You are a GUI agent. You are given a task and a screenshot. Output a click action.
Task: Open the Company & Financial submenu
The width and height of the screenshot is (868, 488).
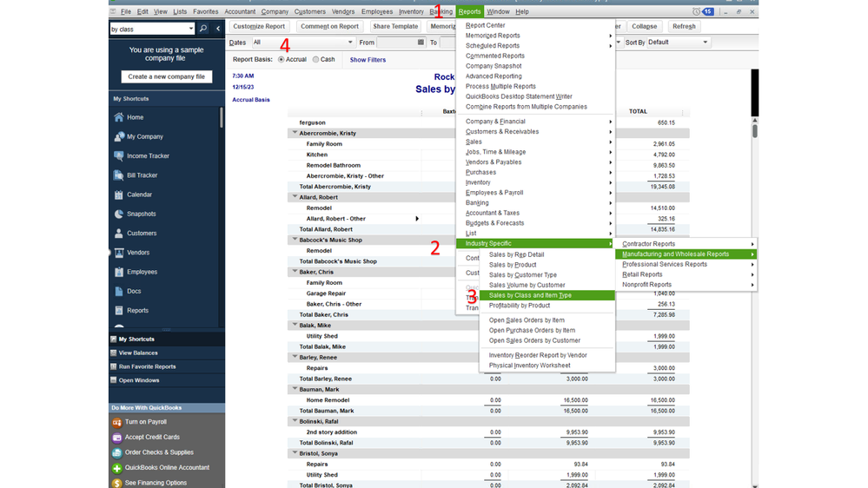[535, 122]
